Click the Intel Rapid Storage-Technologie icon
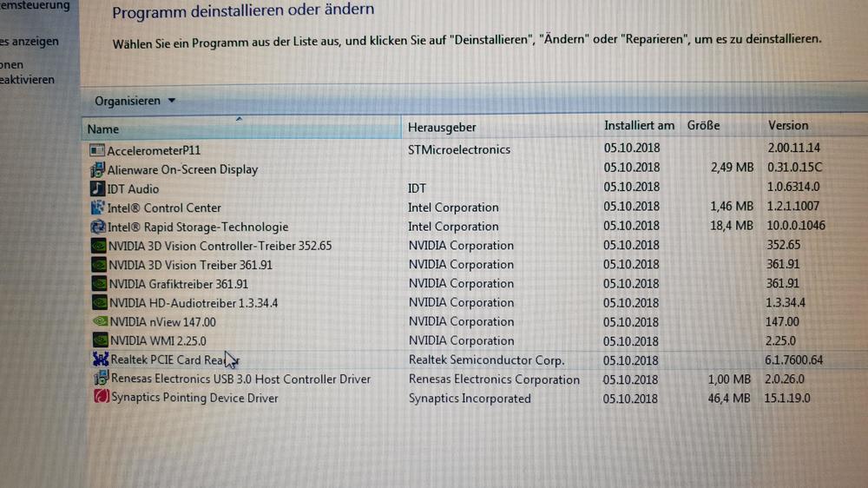Viewport: 868px width, 488px height. click(x=98, y=227)
